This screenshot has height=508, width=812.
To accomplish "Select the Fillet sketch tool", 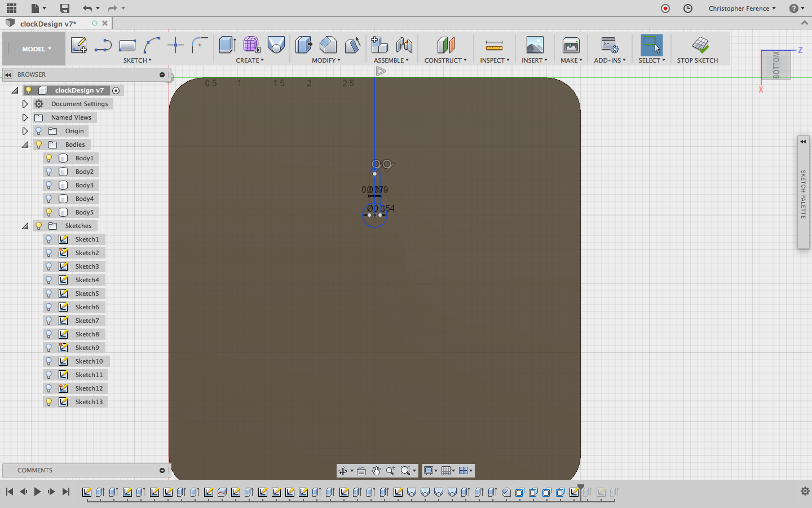I will tap(200, 45).
